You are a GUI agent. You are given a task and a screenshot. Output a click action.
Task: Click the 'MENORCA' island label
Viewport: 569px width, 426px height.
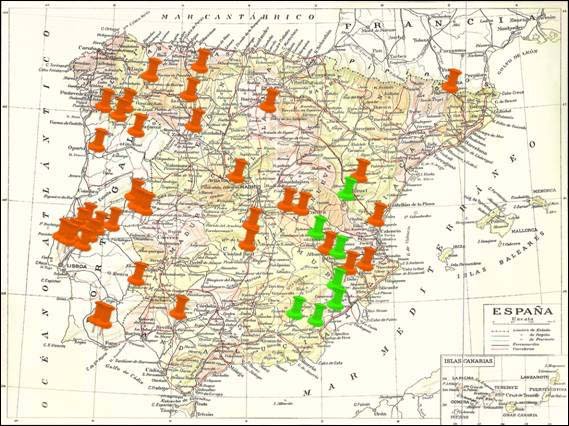pos(544,191)
